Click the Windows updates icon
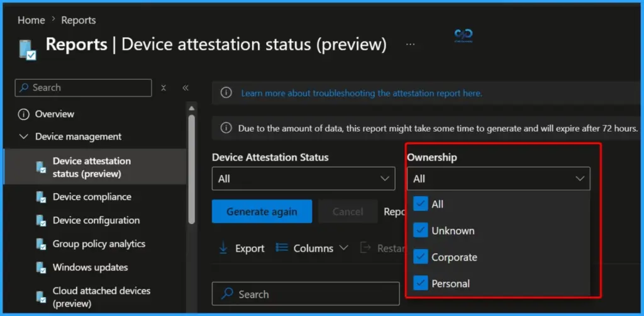The image size is (644, 316). pos(41,268)
